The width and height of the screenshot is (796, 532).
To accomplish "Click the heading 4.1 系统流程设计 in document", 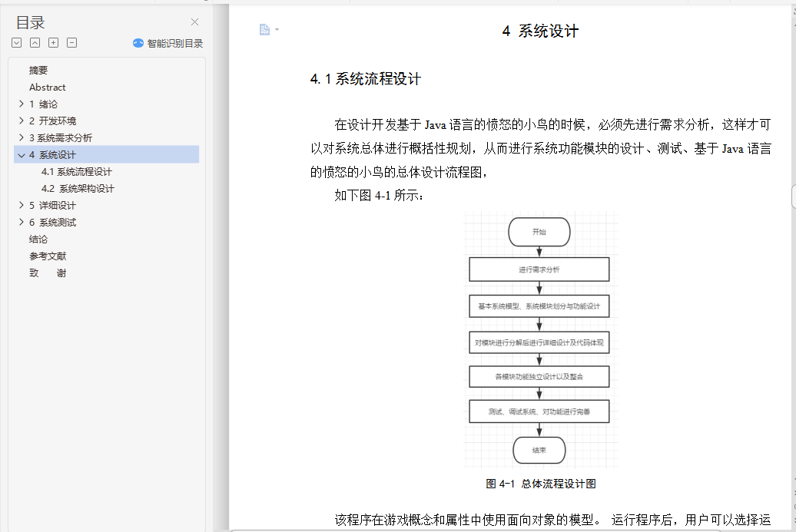I will pos(366,78).
